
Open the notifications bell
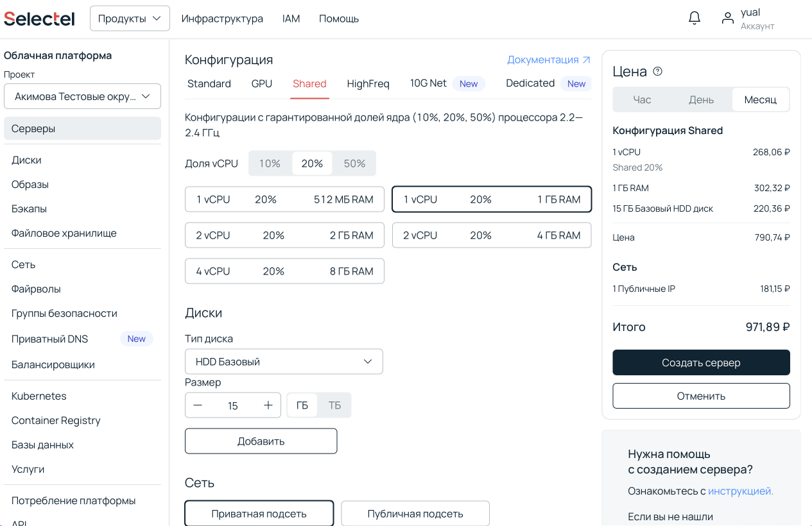695,18
